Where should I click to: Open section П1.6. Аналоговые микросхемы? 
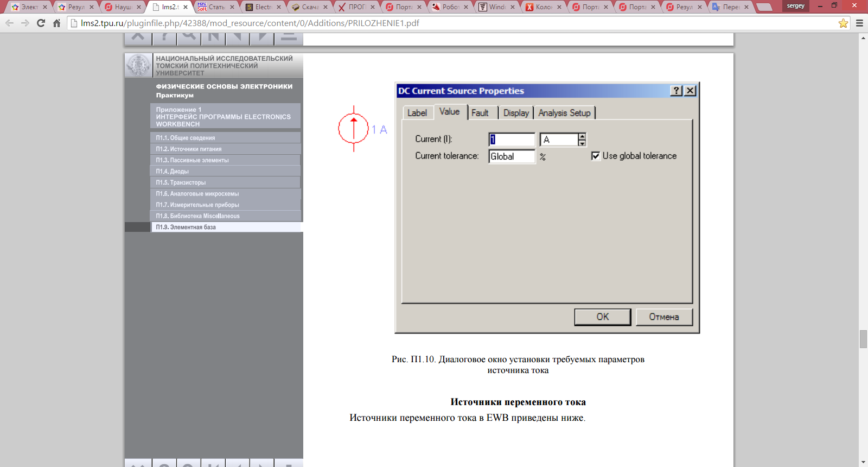(226, 194)
